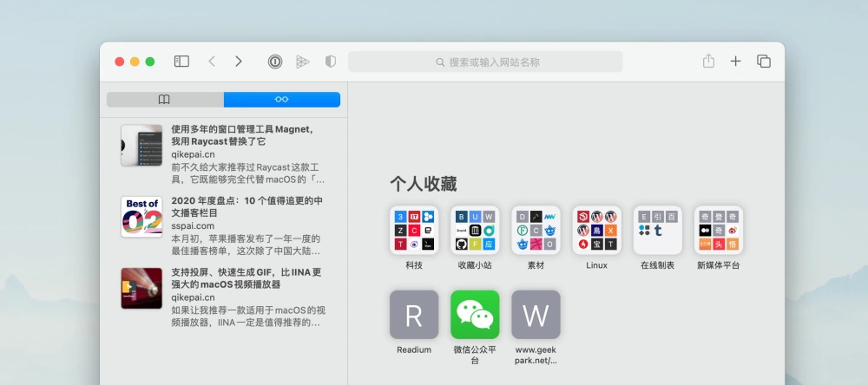Open the triangle dots extension icon
Screen dimensions: 868x385
click(x=302, y=62)
